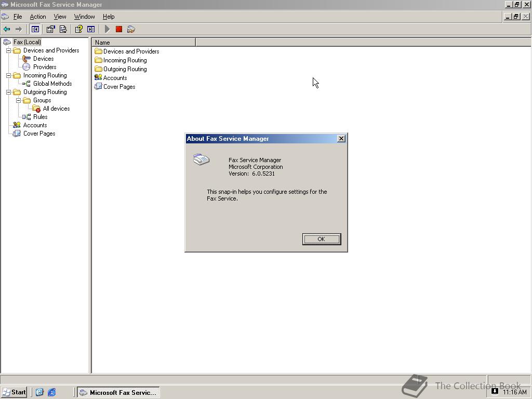Select the Groups tree node
Screen dimensions: 532x399
pos(42,100)
